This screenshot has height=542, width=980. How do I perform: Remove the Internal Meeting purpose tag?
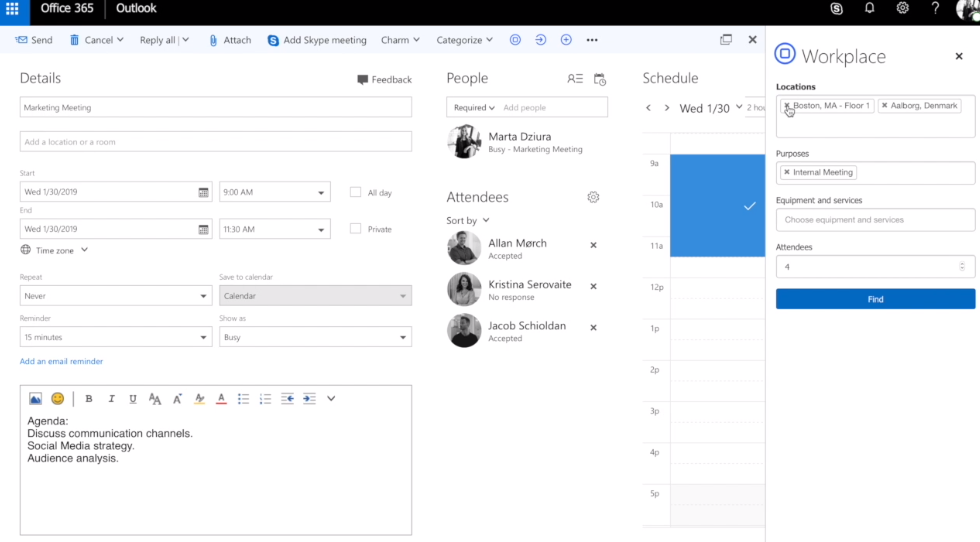pos(787,173)
